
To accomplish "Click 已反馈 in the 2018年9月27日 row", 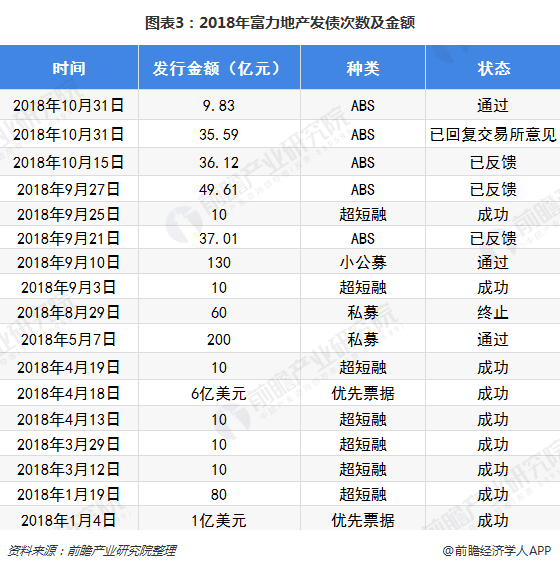I will [x=493, y=189].
